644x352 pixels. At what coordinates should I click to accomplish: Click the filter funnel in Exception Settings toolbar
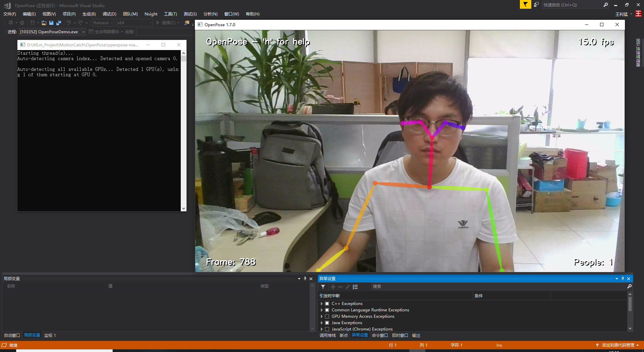tap(323, 287)
